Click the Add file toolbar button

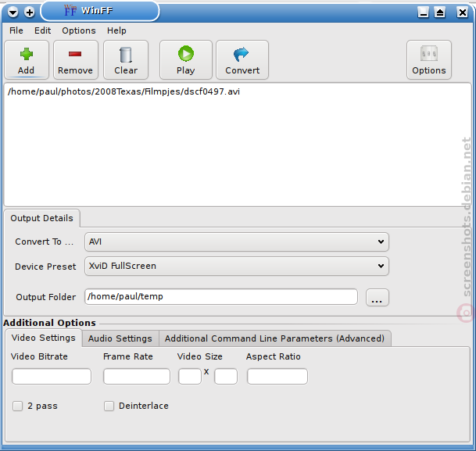[27, 59]
